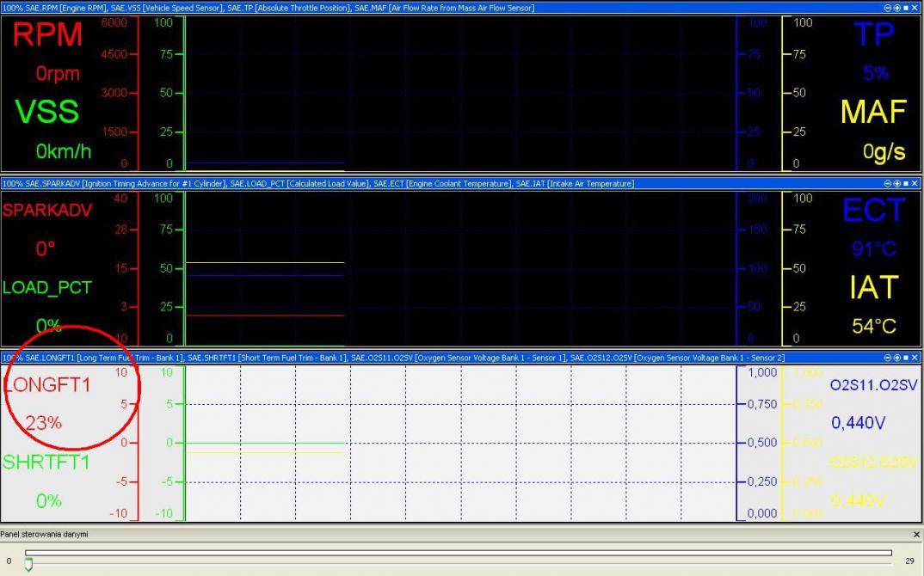The image size is (924, 576).
Task: Select the LONGFT1 long term trim label
Action: pyautogui.click(x=47, y=386)
